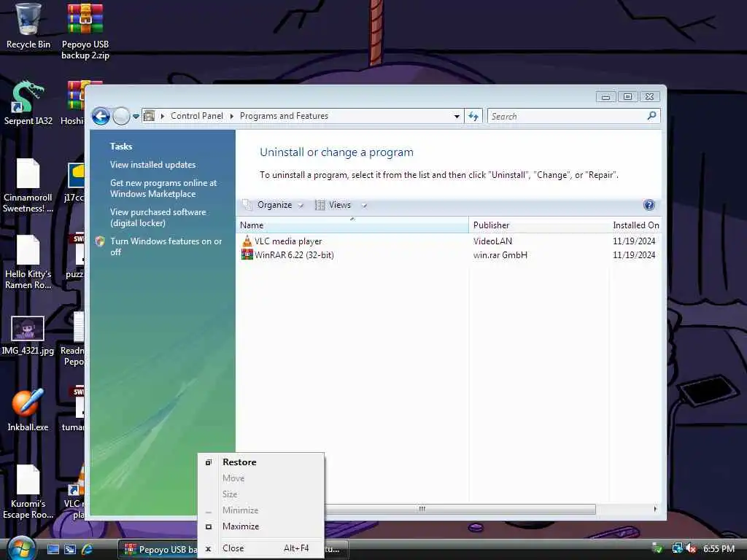Click the network tray icon
Viewport: 747px width, 560px height.
pos(677,548)
